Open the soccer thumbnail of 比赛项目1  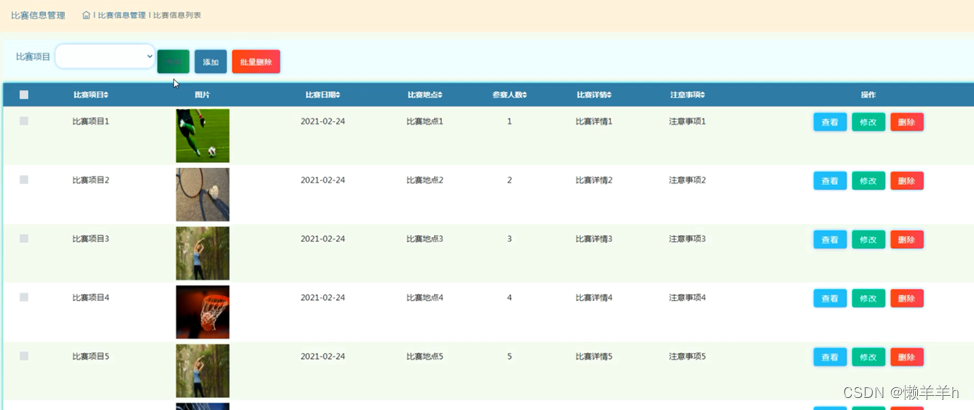point(203,136)
